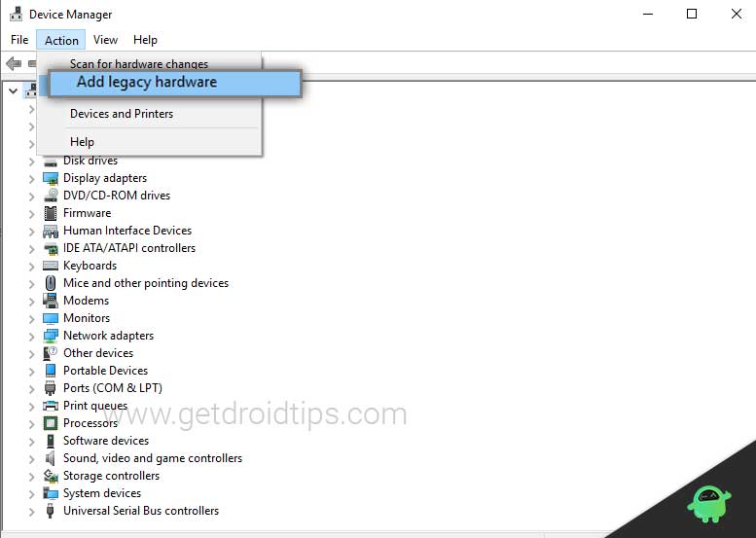Click the Monitors icon
The image size is (756, 538).
pos(51,318)
